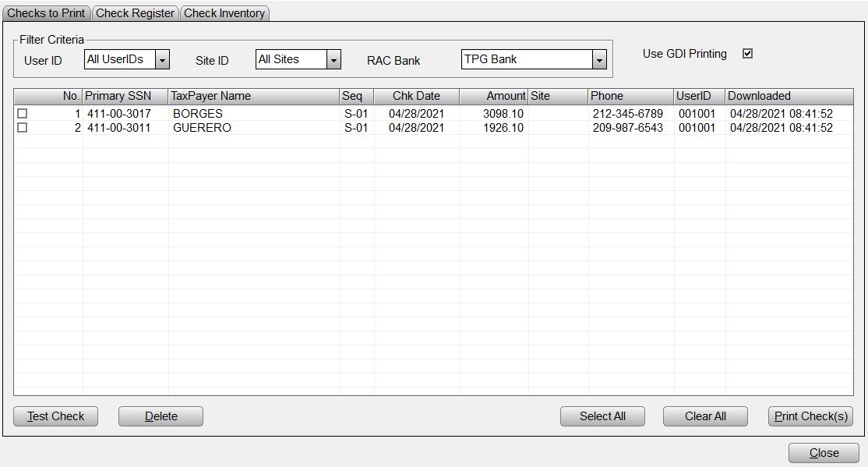Viewport: 868px width, 467px height.
Task: Check the box for BORGES row
Action: pos(23,114)
